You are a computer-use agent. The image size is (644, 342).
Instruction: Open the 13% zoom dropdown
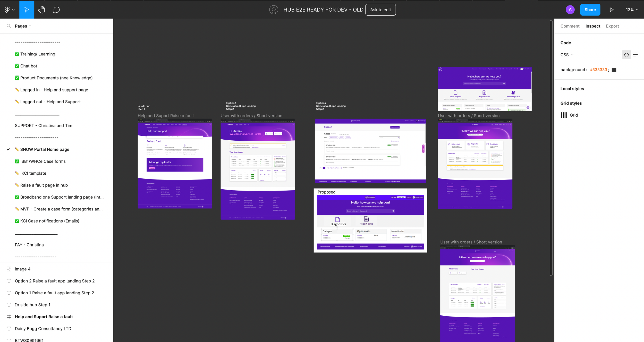[x=632, y=10]
